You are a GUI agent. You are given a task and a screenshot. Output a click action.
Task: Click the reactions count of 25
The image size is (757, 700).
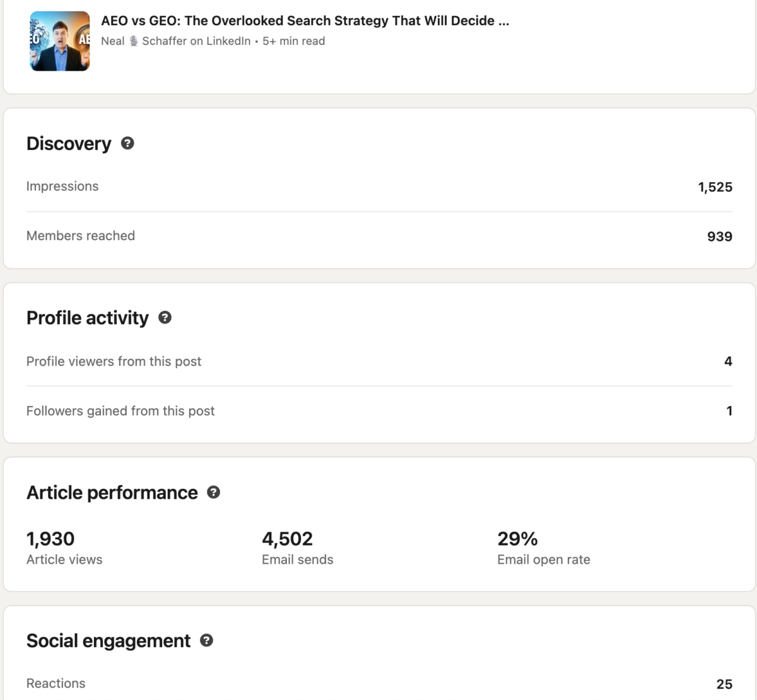pos(724,684)
